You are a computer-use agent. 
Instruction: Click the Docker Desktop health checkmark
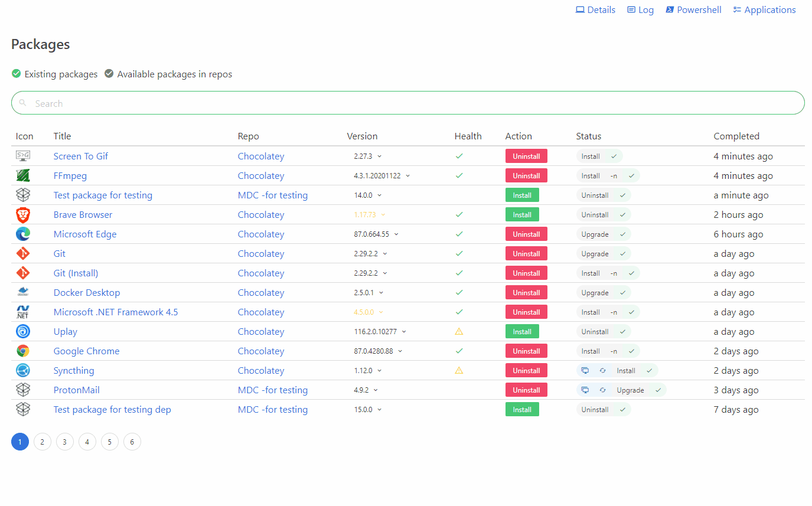459,292
